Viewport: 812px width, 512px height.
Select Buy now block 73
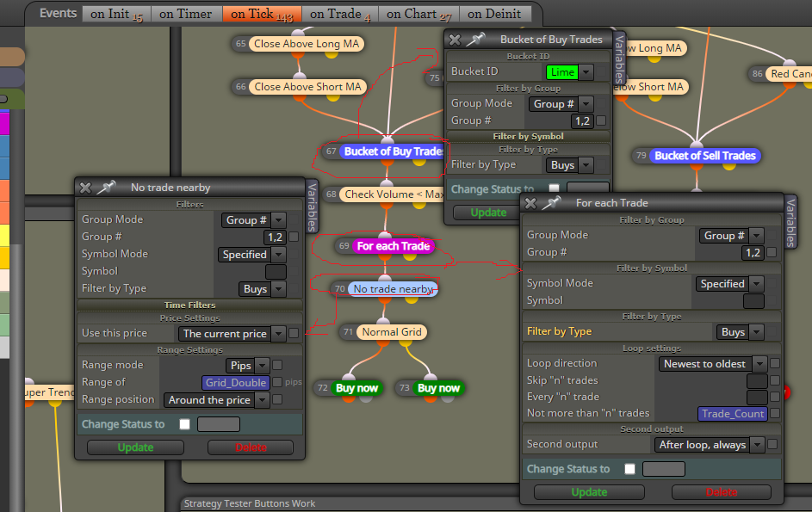pyautogui.click(x=438, y=388)
